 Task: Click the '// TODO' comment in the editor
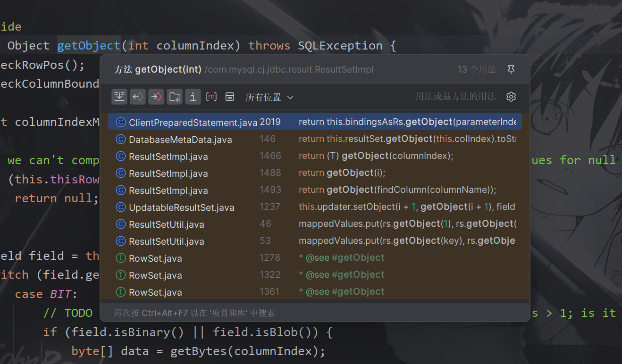point(67,313)
